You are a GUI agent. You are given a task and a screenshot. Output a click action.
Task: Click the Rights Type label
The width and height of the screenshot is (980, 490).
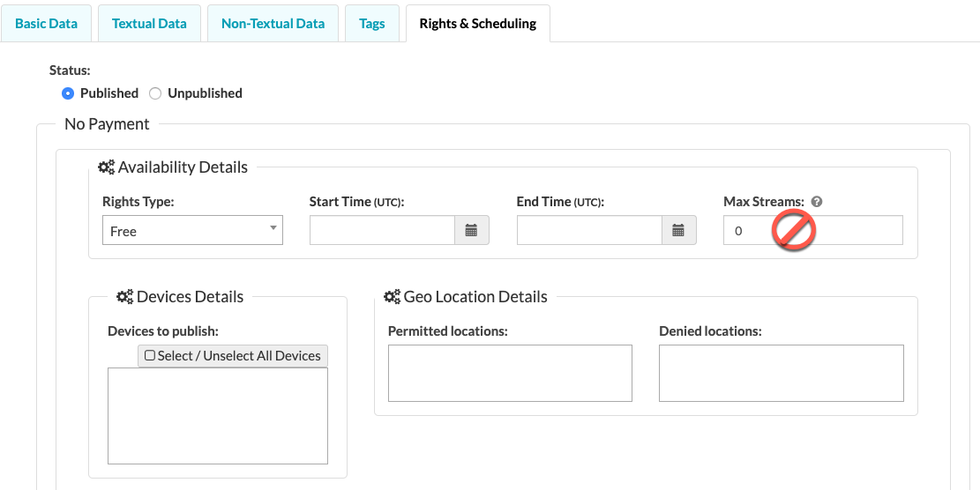coord(138,202)
